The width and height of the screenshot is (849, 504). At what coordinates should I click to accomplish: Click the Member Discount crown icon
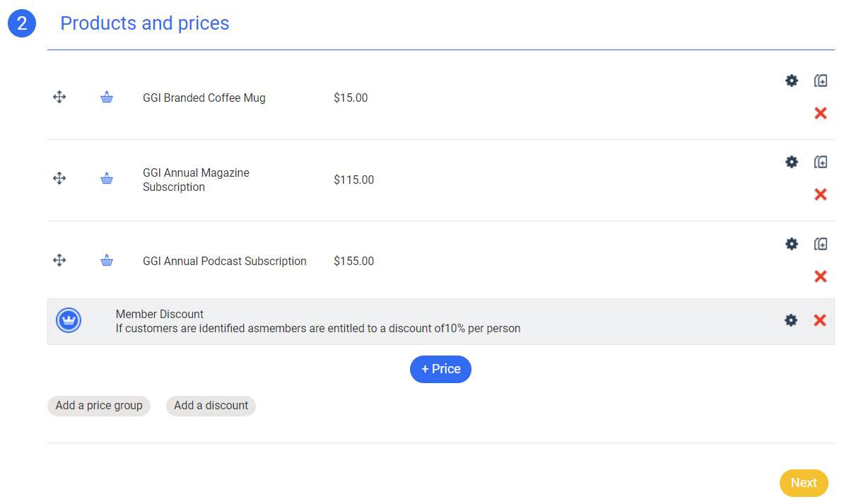[x=69, y=320]
